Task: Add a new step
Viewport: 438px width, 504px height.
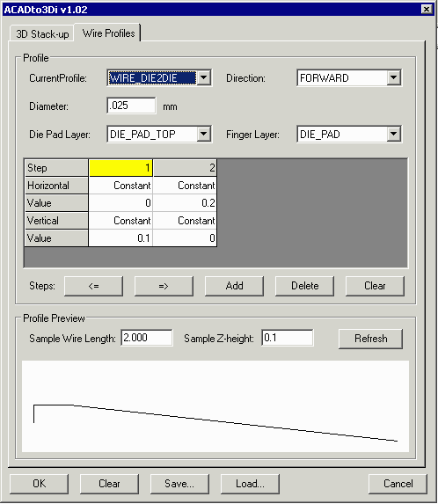Action: (x=234, y=286)
